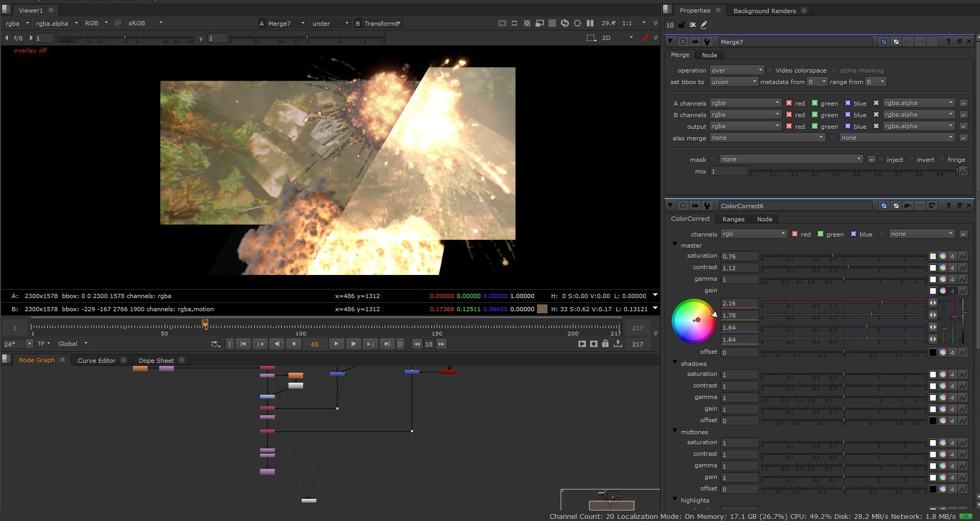Pause viewer updates with the pause icon
Screen dimensions: 980x521
(x=590, y=23)
